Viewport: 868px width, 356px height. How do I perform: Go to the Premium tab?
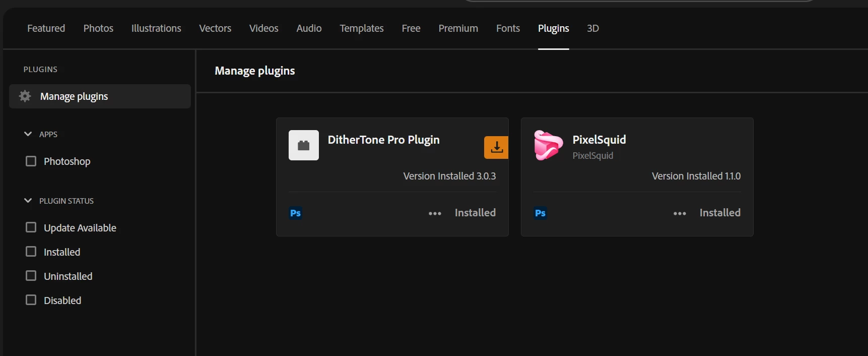click(x=458, y=28)
